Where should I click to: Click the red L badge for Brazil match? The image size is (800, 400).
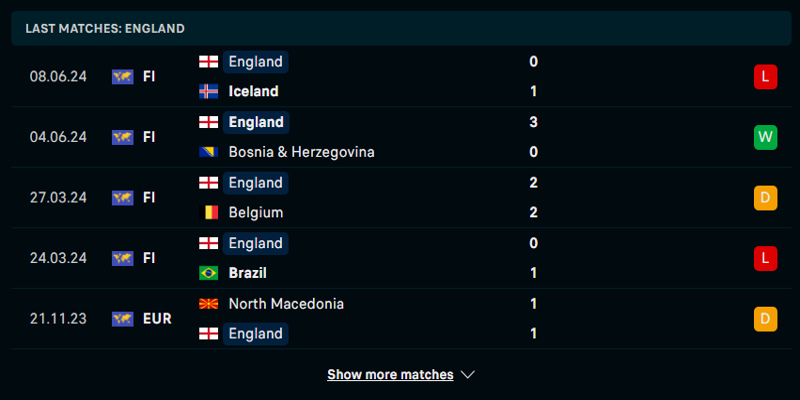[x=765, y=258]
